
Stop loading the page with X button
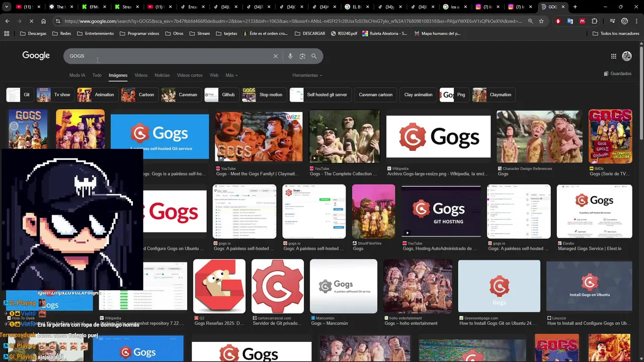31,21
